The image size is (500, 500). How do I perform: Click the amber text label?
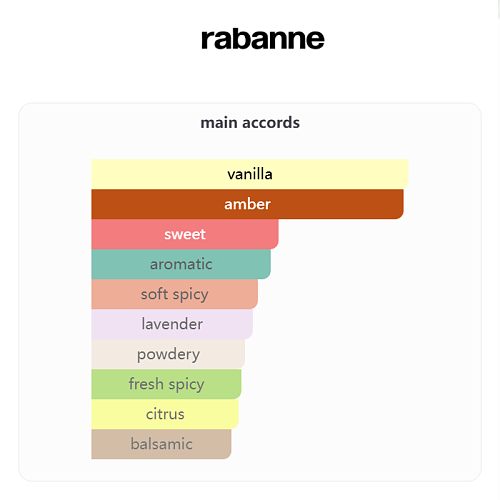pyautogui.click(x=247, y=204)
